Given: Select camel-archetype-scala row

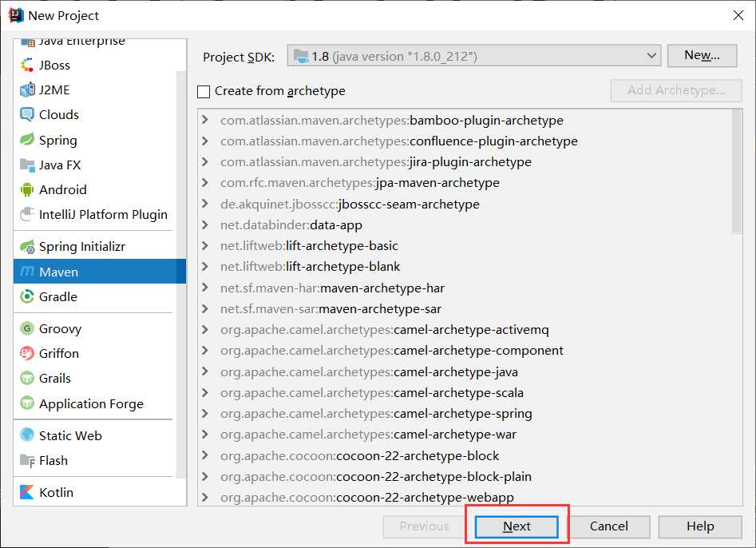Looking at the screenshot, I should click(x=465, y=393).
